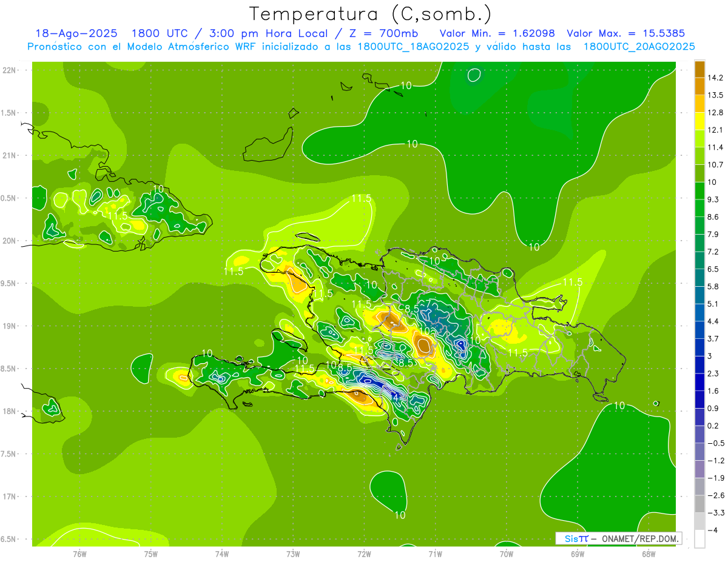
Task: Click the 73W longitude axis label
Action: pyautogui.click(x=293, y=554)
